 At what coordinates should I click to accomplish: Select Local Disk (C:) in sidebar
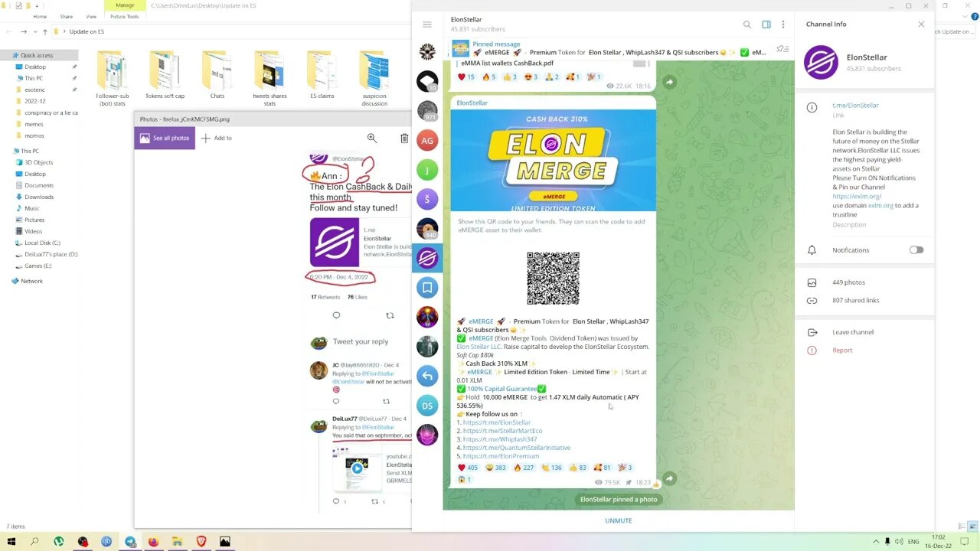coord(41,243)
